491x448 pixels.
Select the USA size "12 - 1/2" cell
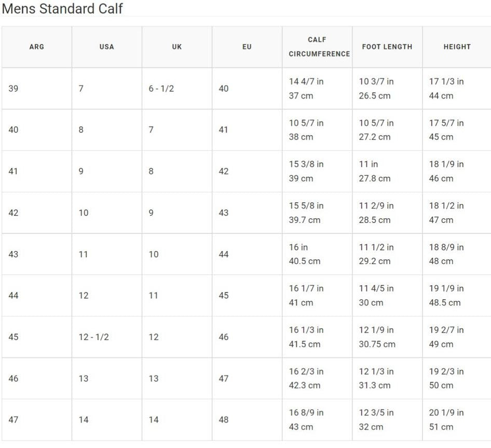tap(94, 337)
